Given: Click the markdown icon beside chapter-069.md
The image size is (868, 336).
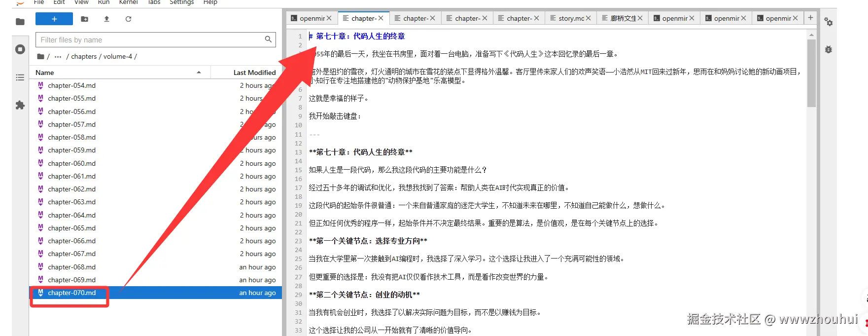Looking at the screenshot, I should tap(40, 280).
